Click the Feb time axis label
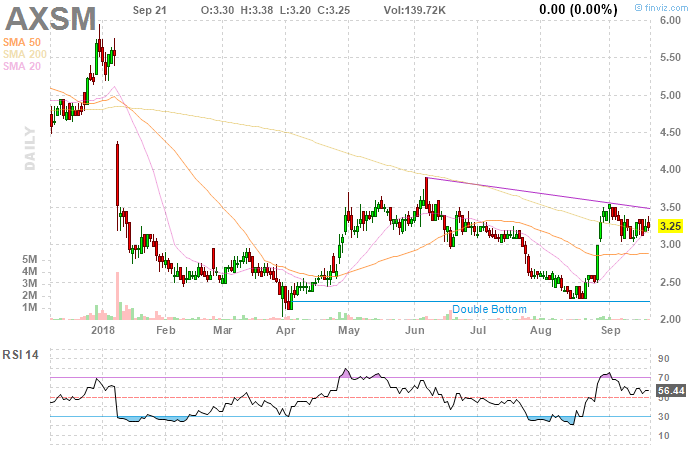Screen dimensions: 700x453 [166, 330]
